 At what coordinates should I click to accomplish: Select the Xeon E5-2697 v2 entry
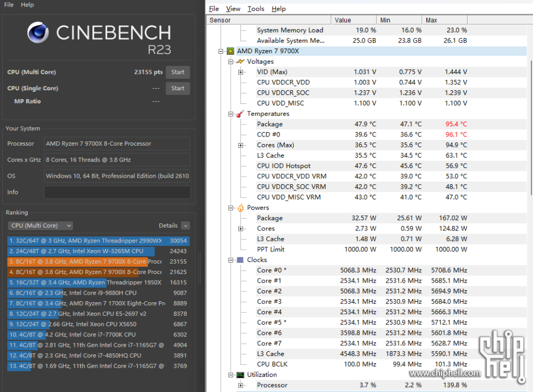pyautogui.click(x=98, y=314)
